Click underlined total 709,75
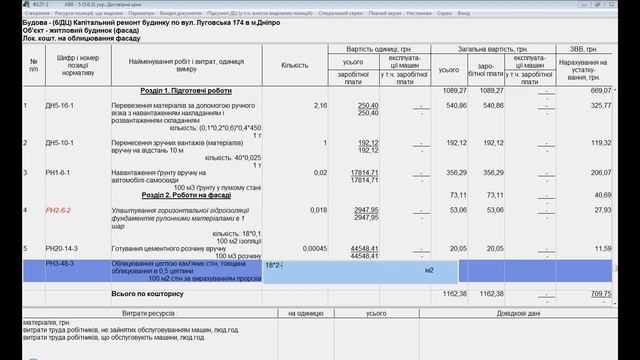Viewport: 640px width, 360px height. (x=601, y=293)
